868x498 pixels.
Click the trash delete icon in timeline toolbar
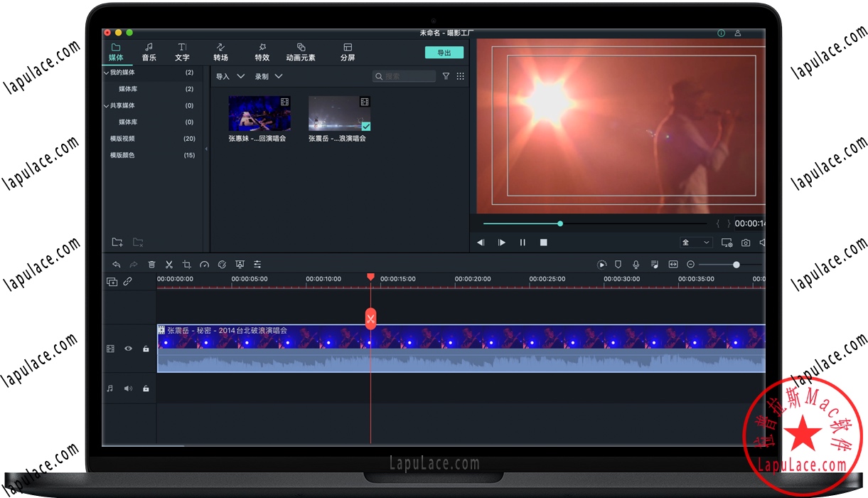[x=151, y=264]
